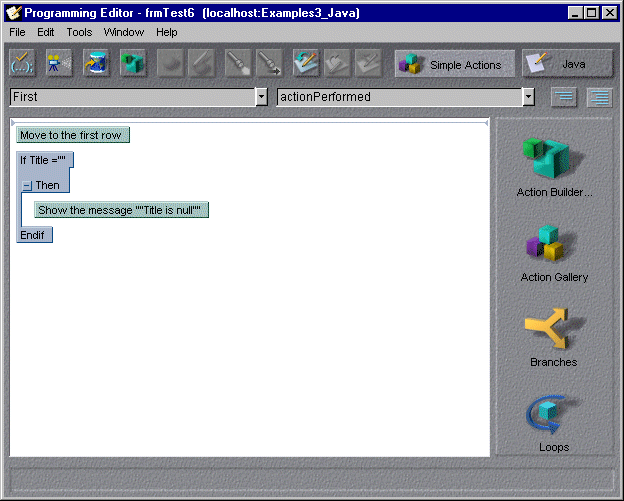
Task: Switch to Simple Actions mode
Action: tap(454, 64)
